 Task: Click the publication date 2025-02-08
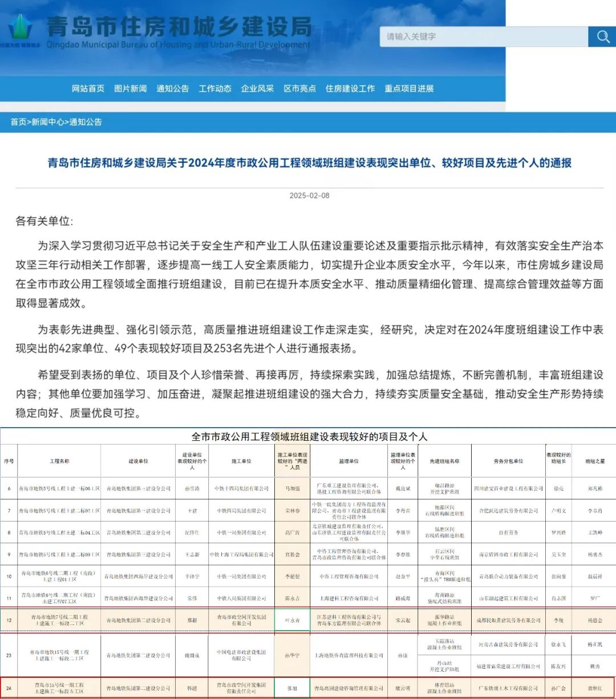point(309,196)
